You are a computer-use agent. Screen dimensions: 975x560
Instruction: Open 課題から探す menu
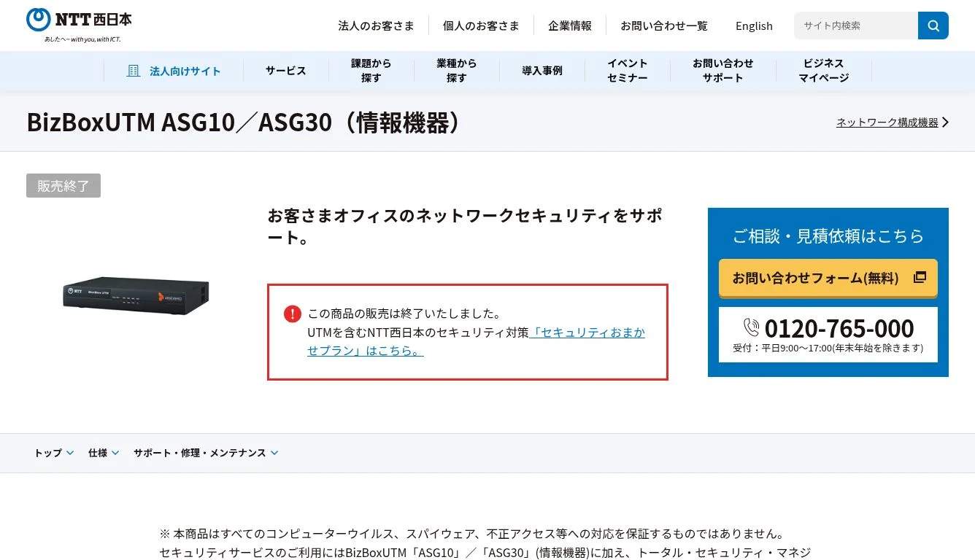coord(371,71)
